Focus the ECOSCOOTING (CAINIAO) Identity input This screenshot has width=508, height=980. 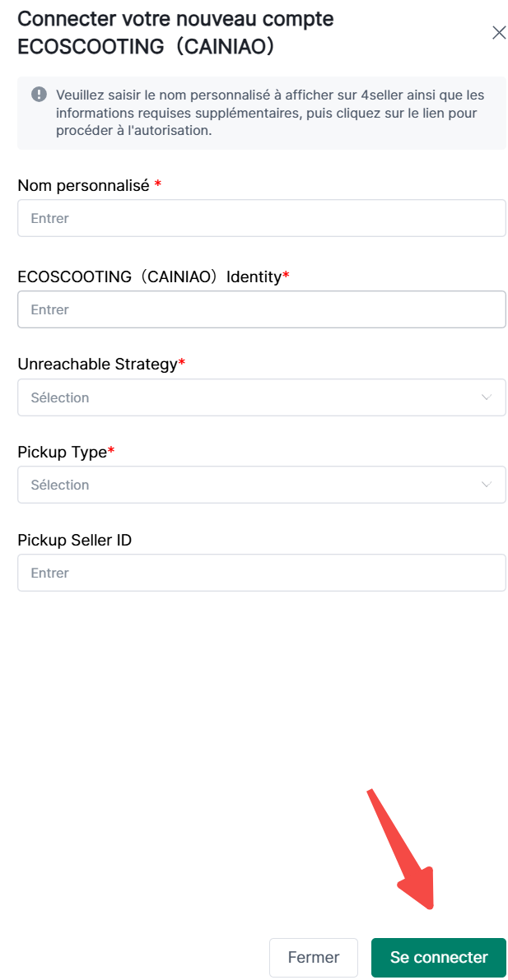pos(261,309)
